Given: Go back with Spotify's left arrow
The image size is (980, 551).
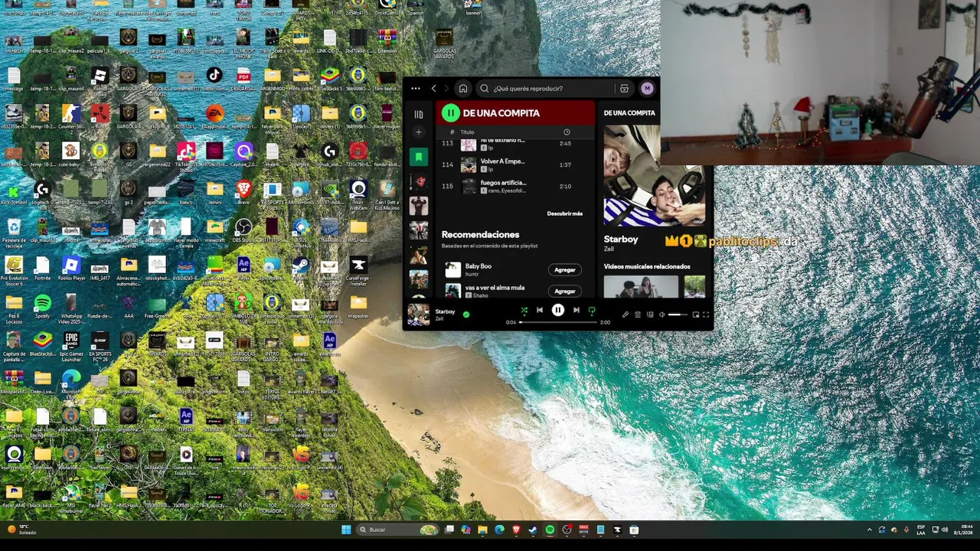Looking at the screenshot, I should pyautogui.click(x=433, y=88).
